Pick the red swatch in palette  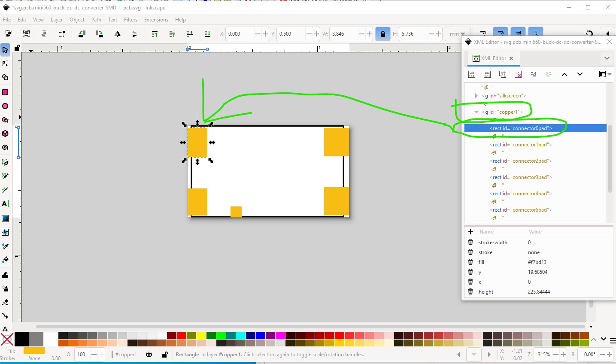coord(181,336)
